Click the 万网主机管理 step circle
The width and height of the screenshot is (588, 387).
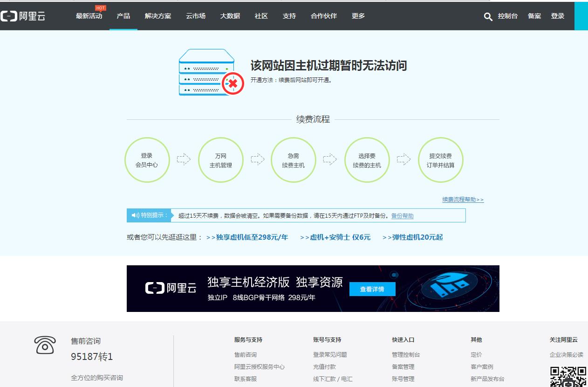tap(220, 160)
